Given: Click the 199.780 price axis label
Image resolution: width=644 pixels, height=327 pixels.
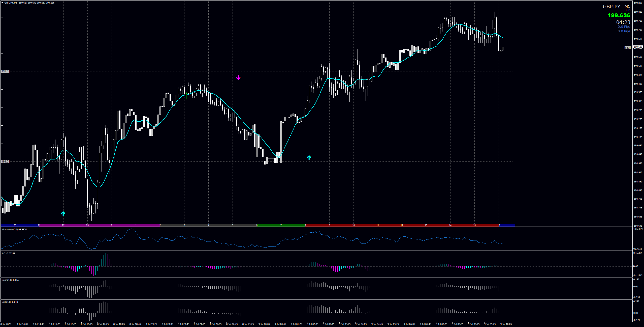Looking at the screenshot, I should click(x=638, y=21).
